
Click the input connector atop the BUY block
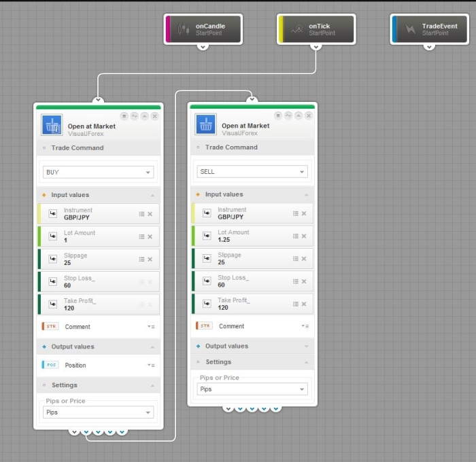point(98,99)
